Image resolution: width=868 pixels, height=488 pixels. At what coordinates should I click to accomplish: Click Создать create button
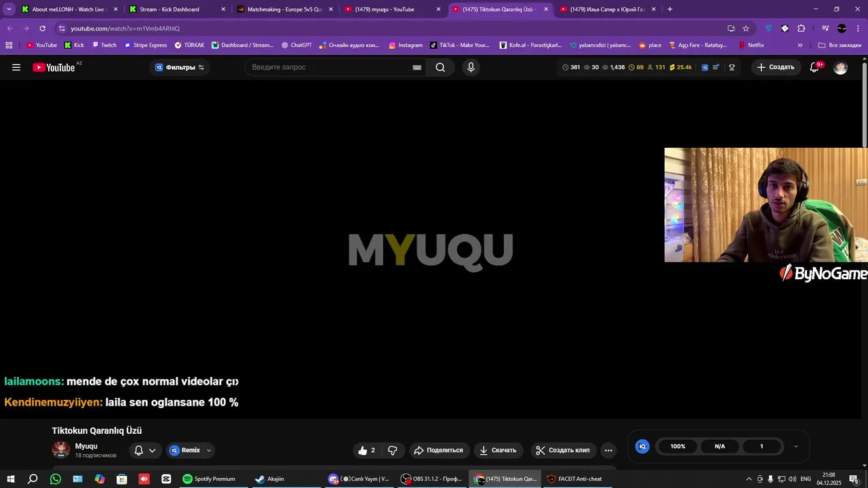coord(775,67)
